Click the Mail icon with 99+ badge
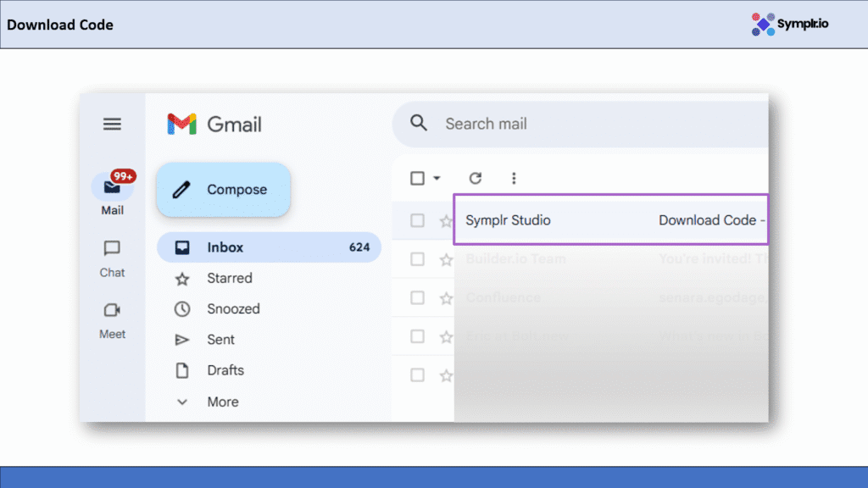 [x=113, y=188]
